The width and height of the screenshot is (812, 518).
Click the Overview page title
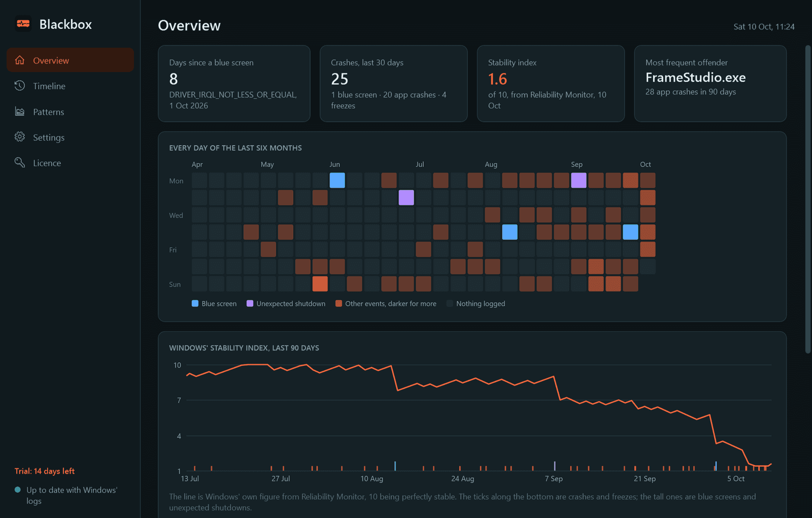189,25
